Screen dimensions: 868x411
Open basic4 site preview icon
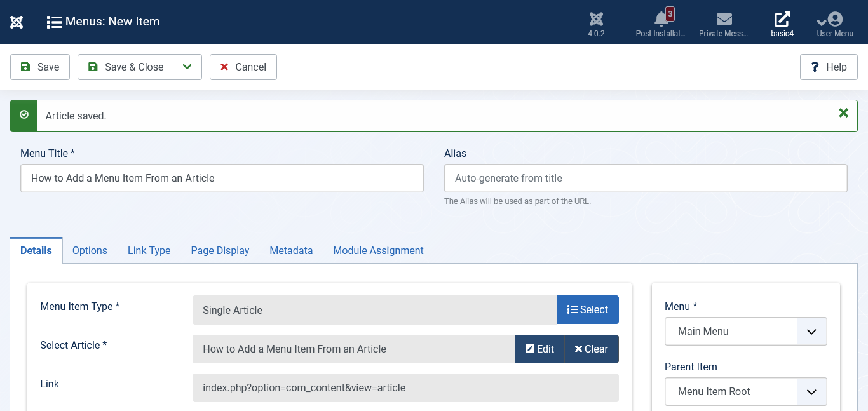point(782,20)
